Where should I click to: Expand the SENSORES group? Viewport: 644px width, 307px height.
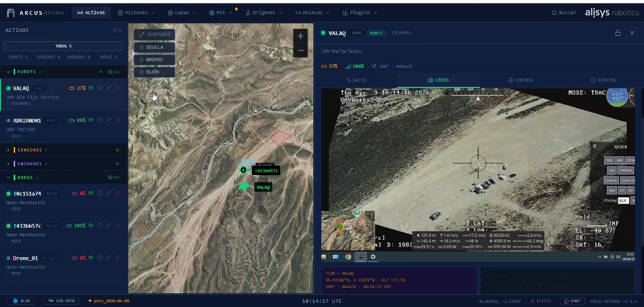(x=8, y=150)
